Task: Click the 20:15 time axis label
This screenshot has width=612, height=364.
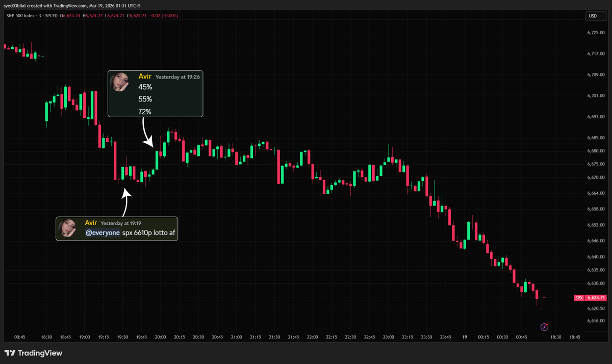Action: click(180, 337)
